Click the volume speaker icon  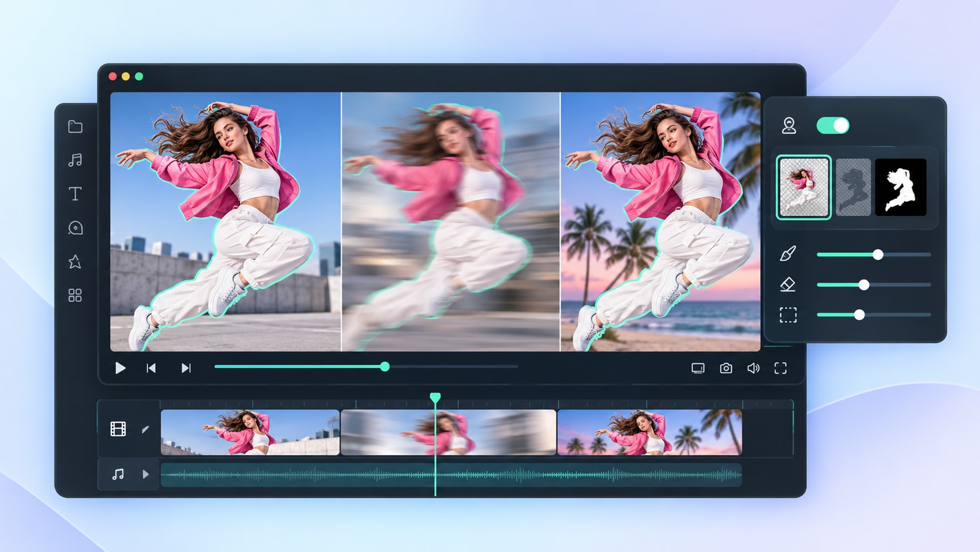[x=753, y=368]
